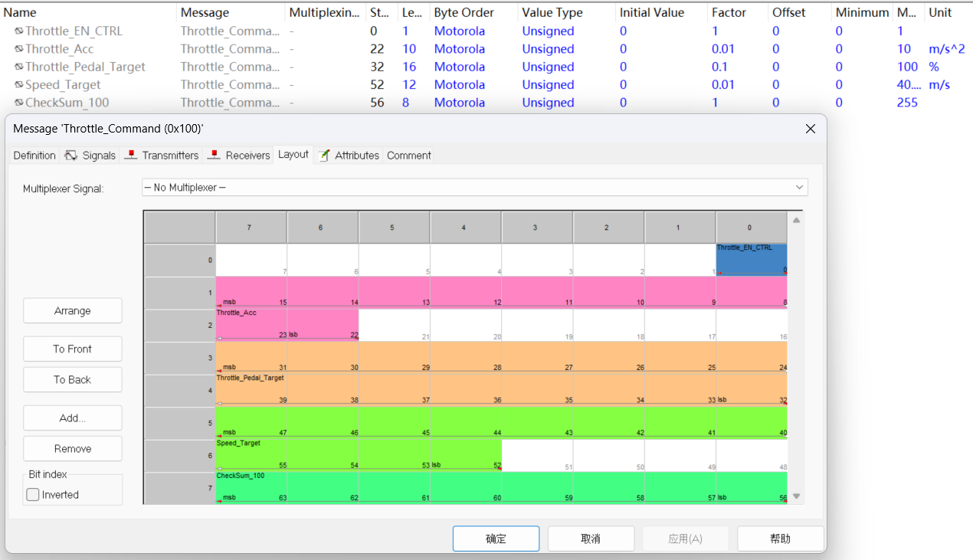The image size is (973, 560).
Task: Click Motorola byte order in Speed_Target row
Action: pyautogui.click(x=460, y=85)
